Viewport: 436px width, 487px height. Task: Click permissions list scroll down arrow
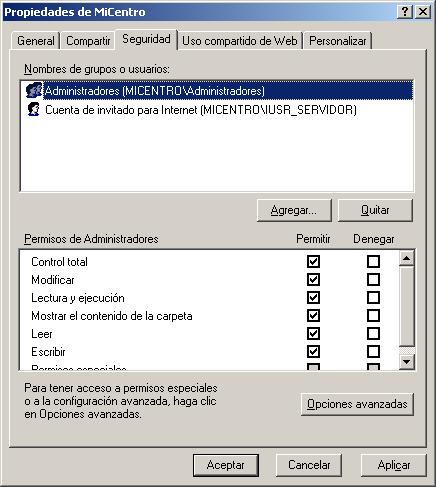[x=407, y=362]
